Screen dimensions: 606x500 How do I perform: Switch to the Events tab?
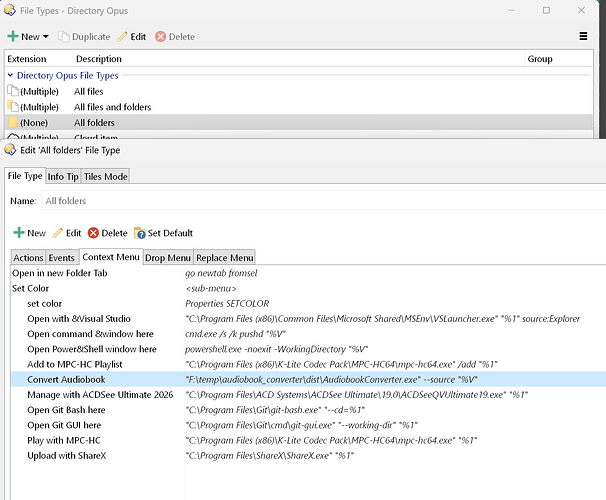[x=61, y=258]
